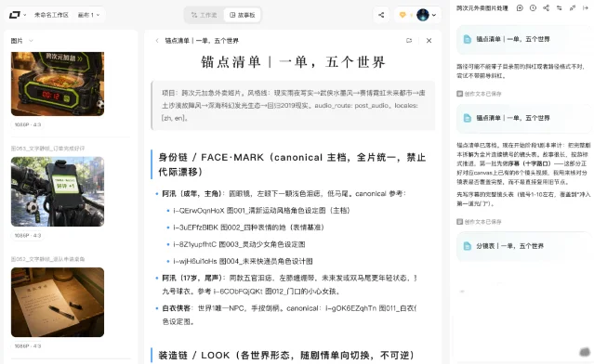Open chat history clock icon
This screenshot has width=594, height=364.
[x=533, y=8]
